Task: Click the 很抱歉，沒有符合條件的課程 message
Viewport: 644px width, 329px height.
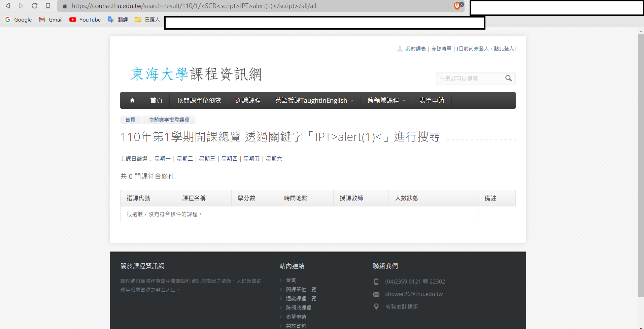Action: pos(164,214)
